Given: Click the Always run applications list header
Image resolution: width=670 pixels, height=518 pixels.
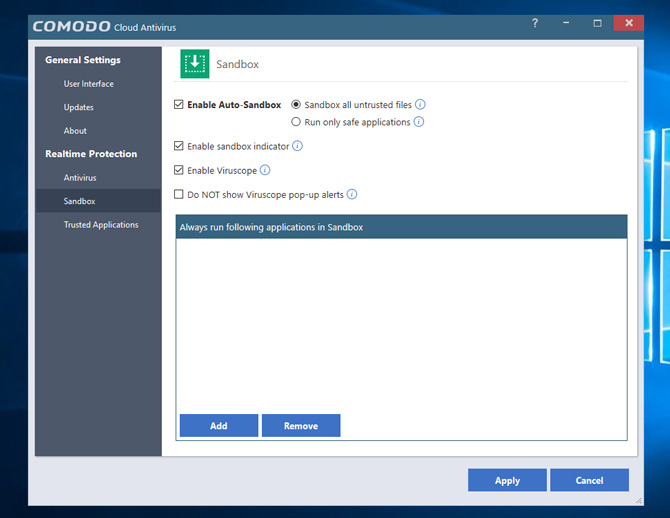Looking at the screenshot, I should pyautogui.click(x=401, y=227).
